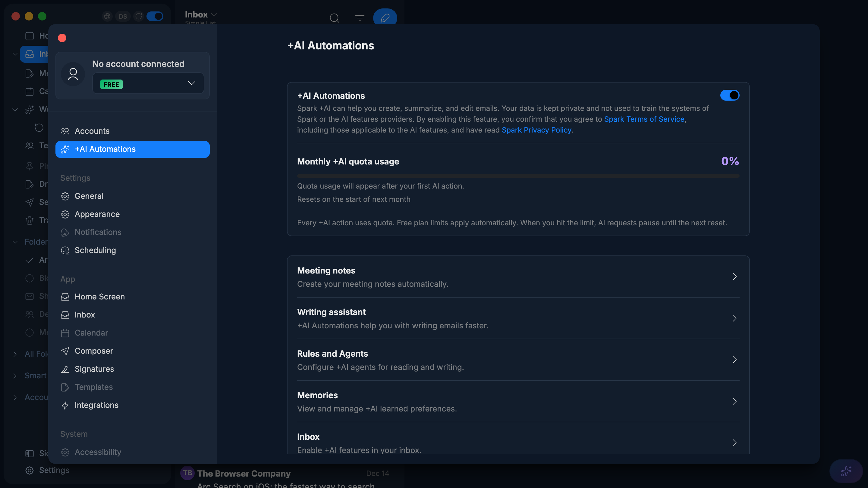Screen dimensions: 868x488
Task: Open the FREE plan account dropdown
Action: click(148, 83)
